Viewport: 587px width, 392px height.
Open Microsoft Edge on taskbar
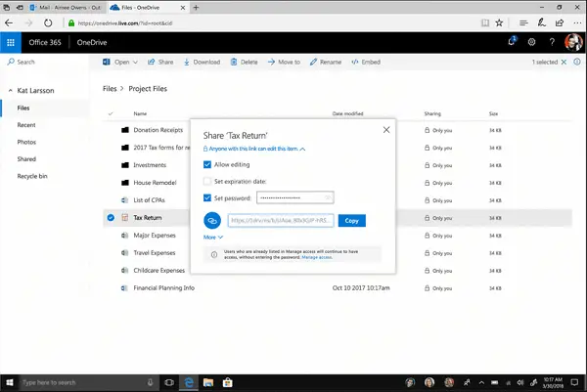point(189,382)
